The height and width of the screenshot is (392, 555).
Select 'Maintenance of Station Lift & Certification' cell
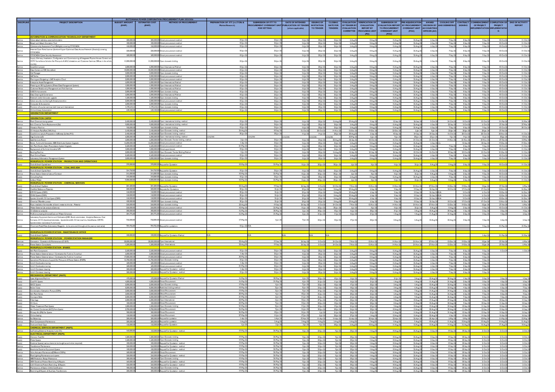pyautogui.click(x=71, y=368)
